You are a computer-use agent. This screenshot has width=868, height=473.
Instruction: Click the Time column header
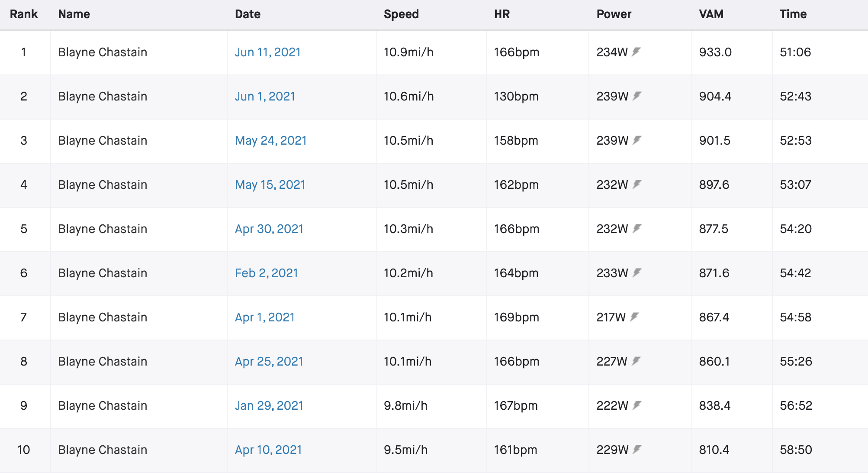click(793, 14)
